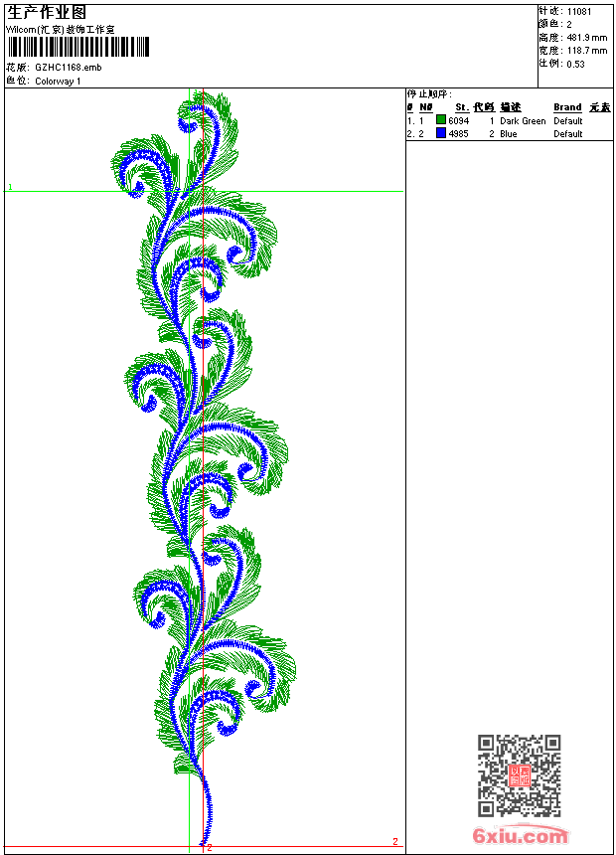616x855 pixels.
Task: Click thread code 6094
Action: (x=458, y=121)
